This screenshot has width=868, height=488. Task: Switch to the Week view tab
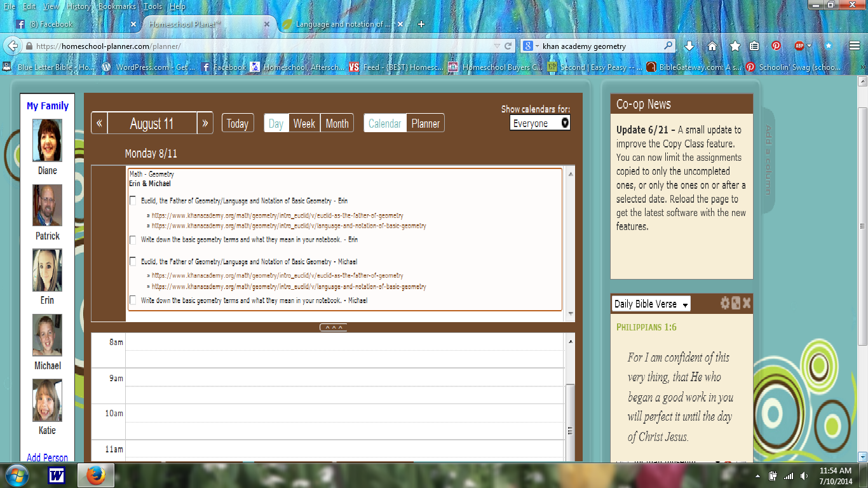pyautogui.click(x=304, y=123)
